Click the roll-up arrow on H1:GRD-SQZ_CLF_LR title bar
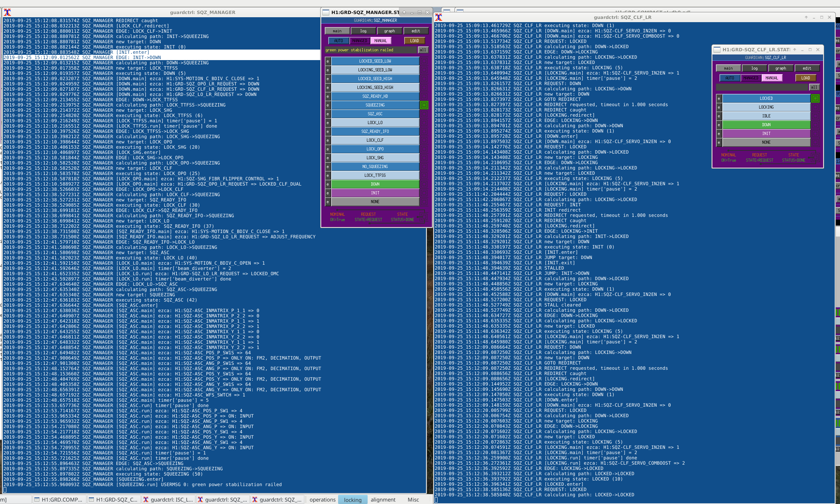 [795, 50]
